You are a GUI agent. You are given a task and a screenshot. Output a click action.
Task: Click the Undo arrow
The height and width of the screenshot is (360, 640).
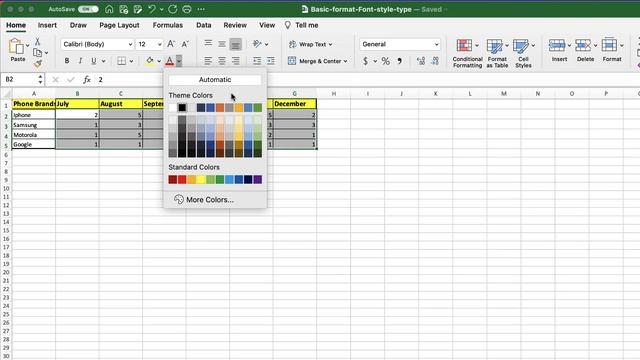[x=152, y=9]
